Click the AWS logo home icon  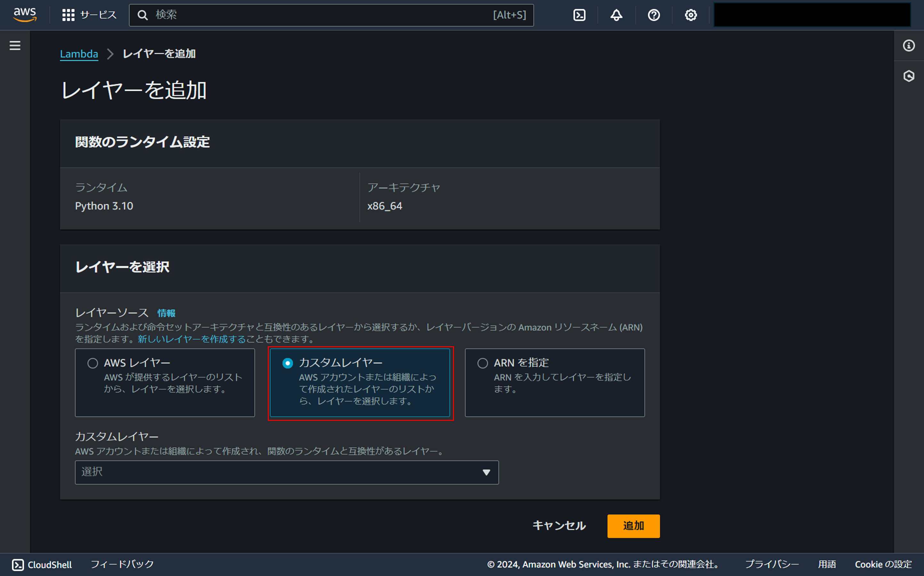pyautogui.click(x=25, y=15)
